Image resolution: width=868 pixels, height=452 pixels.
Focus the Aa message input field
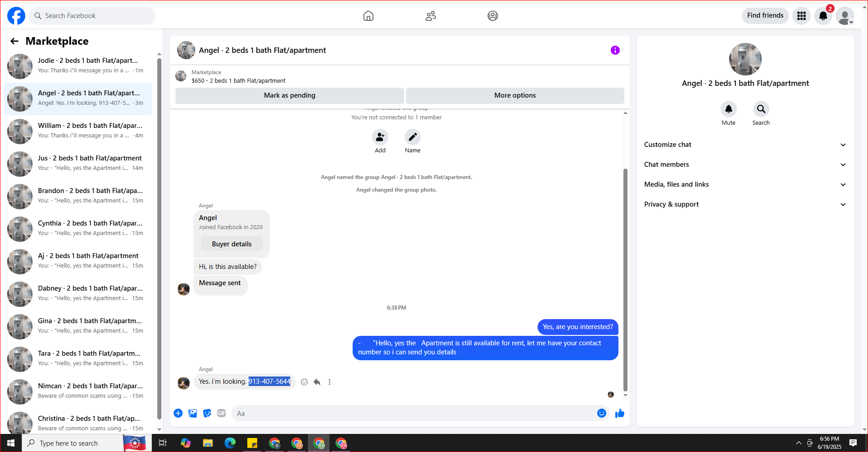(413, 413)
